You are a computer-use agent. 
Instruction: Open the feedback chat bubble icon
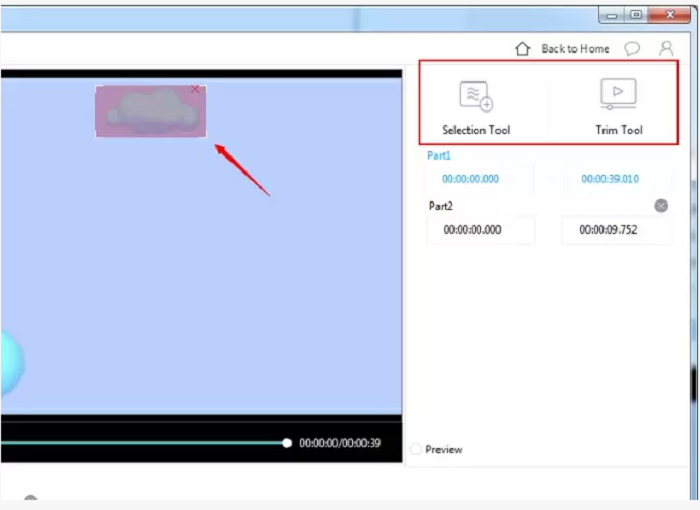point(632,48)
